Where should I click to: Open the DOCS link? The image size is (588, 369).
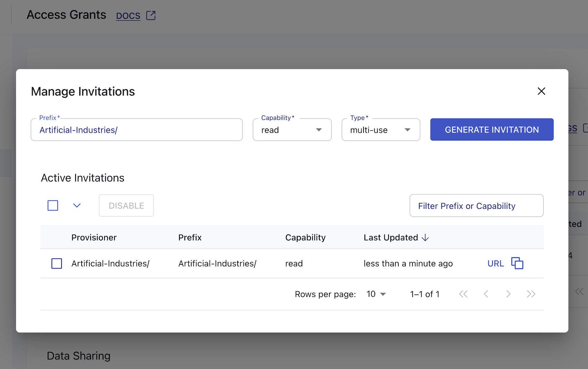pos(128,15)
